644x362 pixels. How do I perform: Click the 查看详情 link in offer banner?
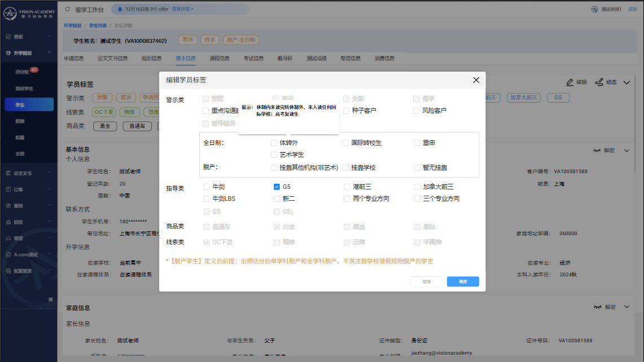pyautogui.click(x=182, y=9)
